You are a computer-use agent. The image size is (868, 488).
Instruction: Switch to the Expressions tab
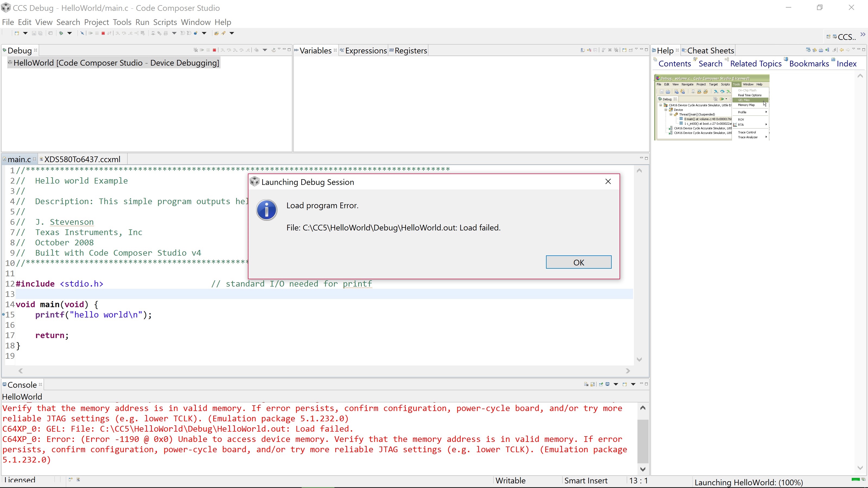click(x=363, y=50)
